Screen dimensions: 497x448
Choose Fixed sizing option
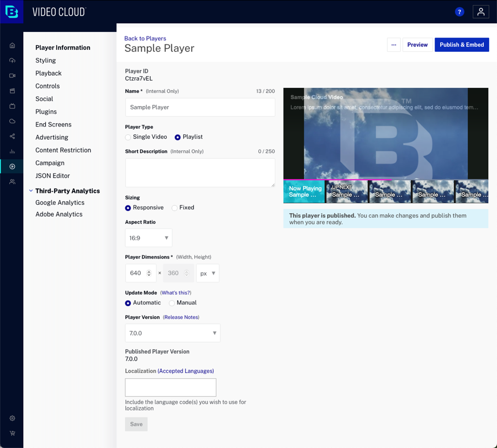(175, 208)
